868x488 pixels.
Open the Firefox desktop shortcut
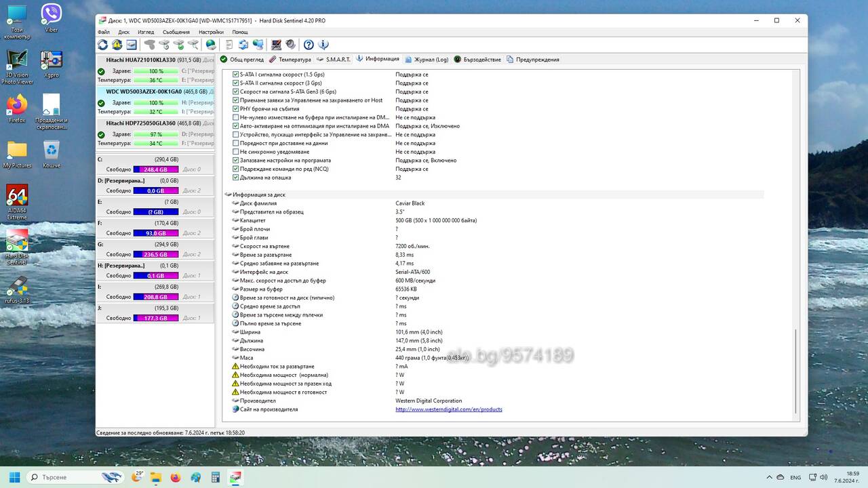click(x=17, y=108)
